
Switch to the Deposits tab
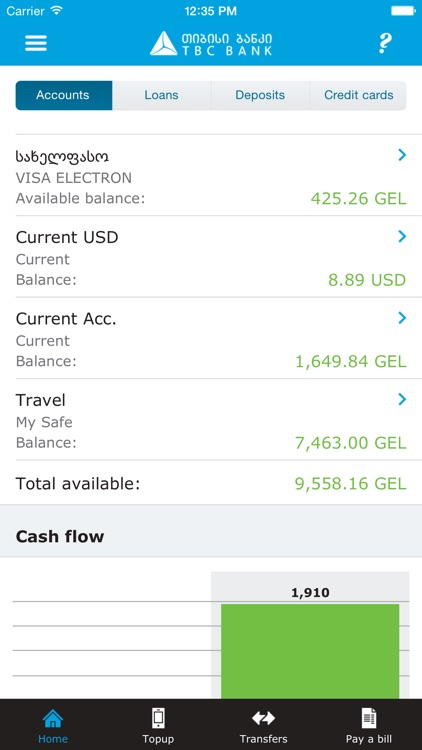260,95
